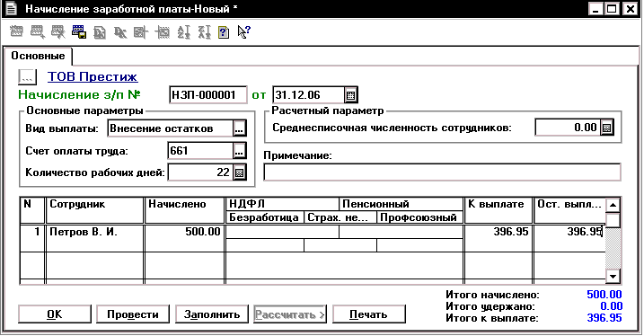The image size is (644, 336).
Task: Click the Начислено column header
Action: pyautogui.click(x=184, y=211)
